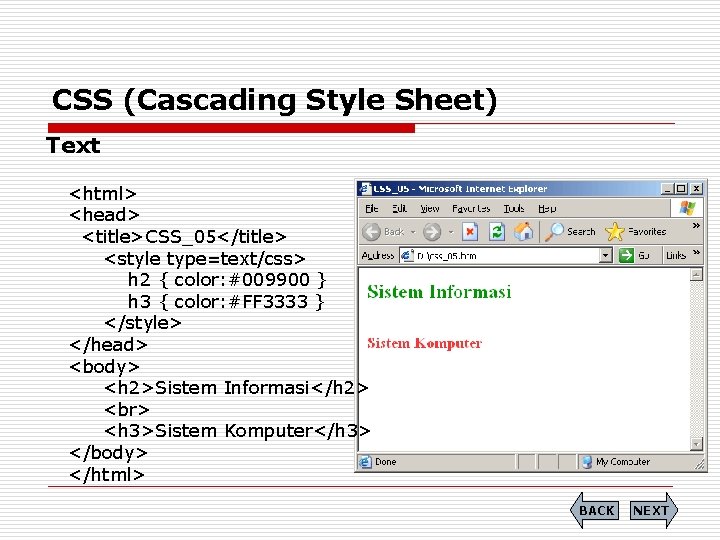Click the My Computer zone icon in status bar
The height and width of the screenshot is (540, 720).
pos(586,461)
